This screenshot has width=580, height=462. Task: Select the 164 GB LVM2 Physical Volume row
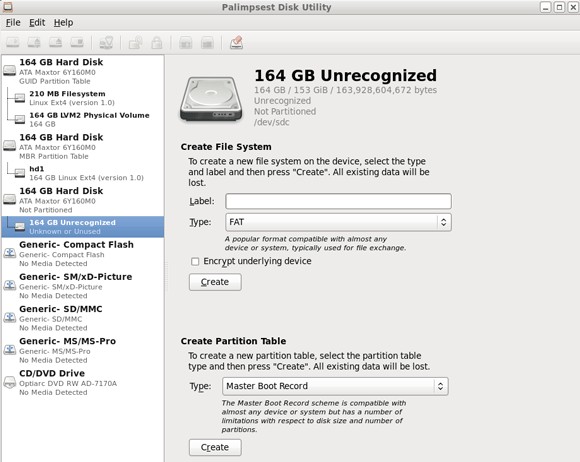(x=82, y=119)
